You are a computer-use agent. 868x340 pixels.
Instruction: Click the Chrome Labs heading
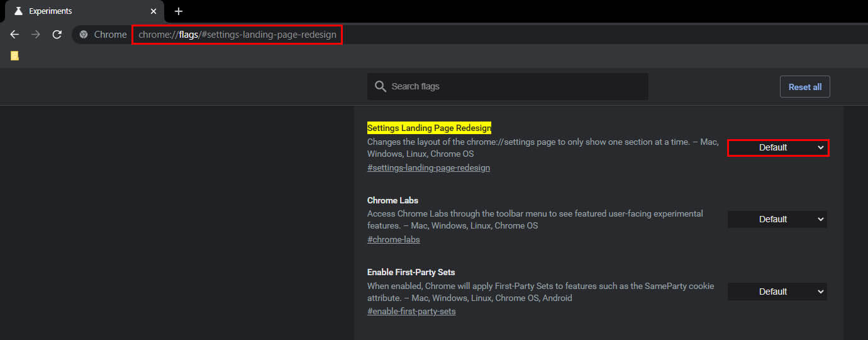392,200
